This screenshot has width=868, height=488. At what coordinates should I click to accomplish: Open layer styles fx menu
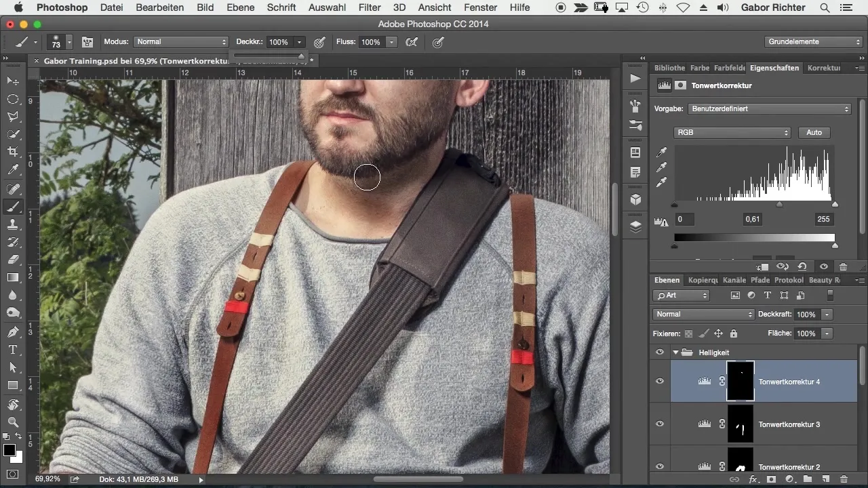tap(753, 480)
